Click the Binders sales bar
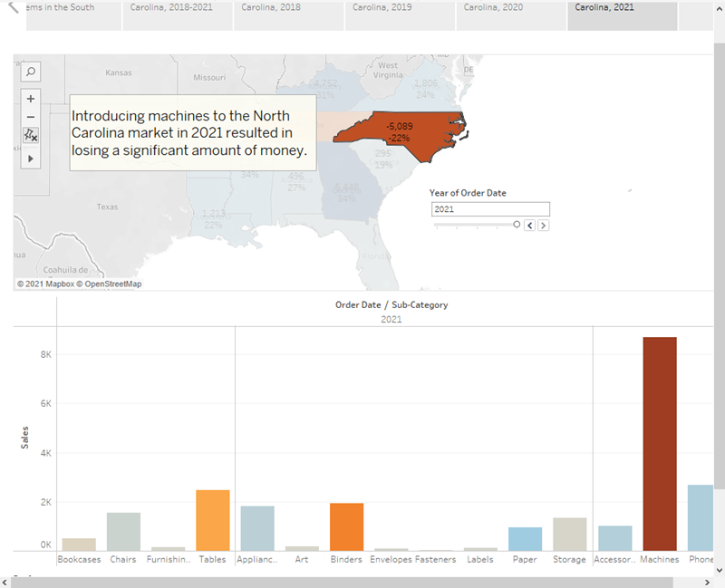 [x=346, y=526]
